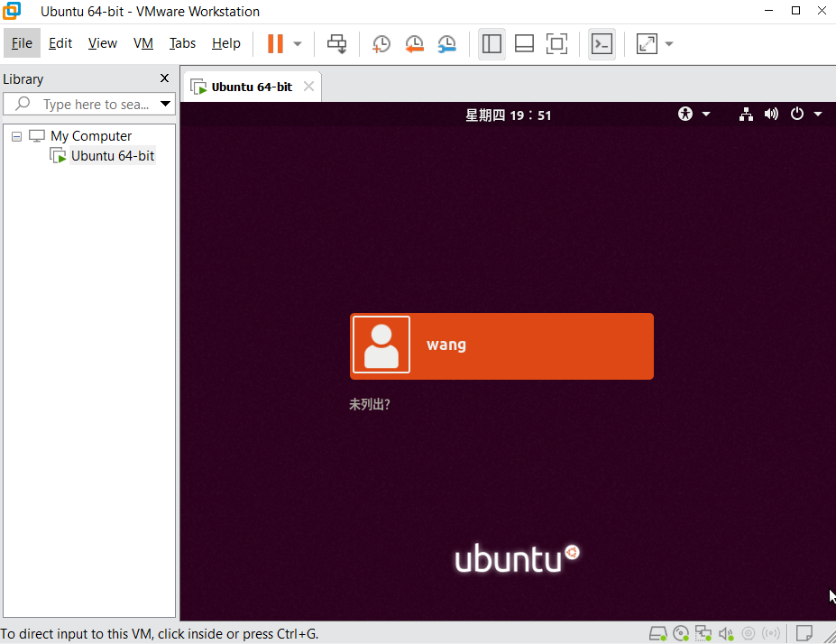Screen dimensions: 836x644
Task: Open the Help menu
Action: point(226,43)
